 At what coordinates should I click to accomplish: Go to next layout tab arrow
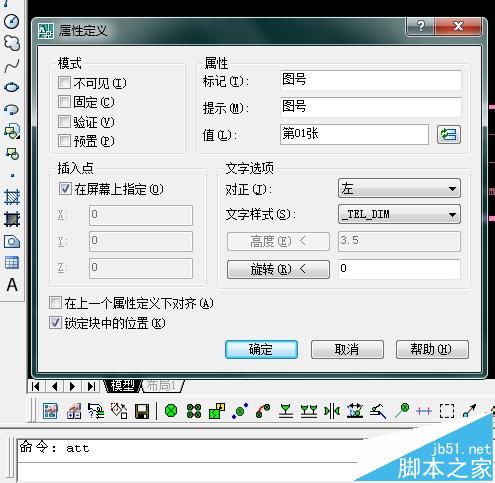(73, 386)
